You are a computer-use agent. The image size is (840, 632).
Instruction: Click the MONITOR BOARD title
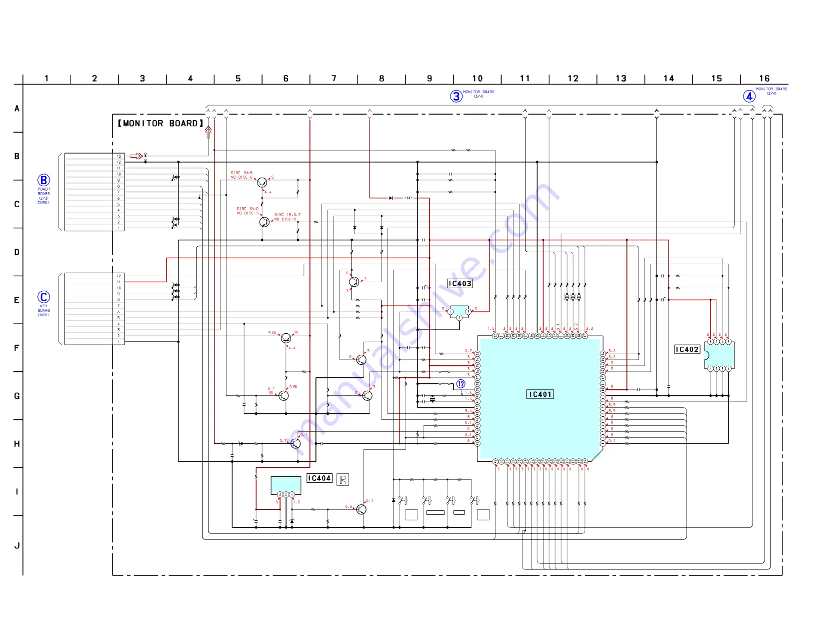160,123
